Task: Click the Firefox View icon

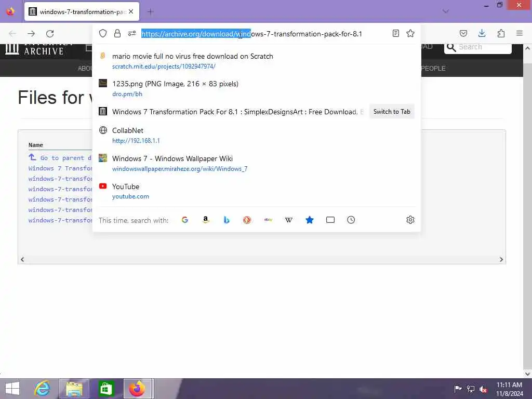Action: (10, 11)
